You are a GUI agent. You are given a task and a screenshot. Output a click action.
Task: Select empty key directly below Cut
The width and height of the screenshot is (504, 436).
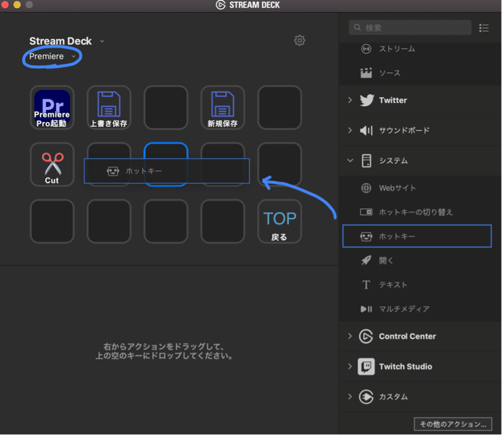click(x=52, y=222)
